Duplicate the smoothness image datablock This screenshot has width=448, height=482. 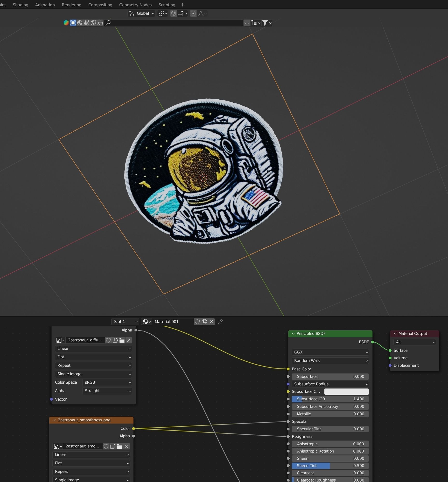coord(113,446)
